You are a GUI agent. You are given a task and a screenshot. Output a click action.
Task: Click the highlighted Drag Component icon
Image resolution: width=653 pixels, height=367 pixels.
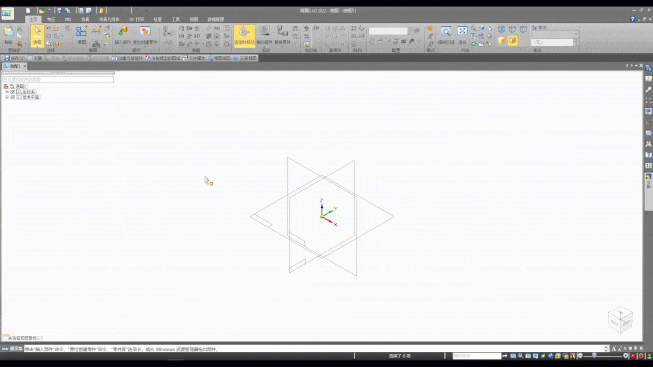[244, 36]
